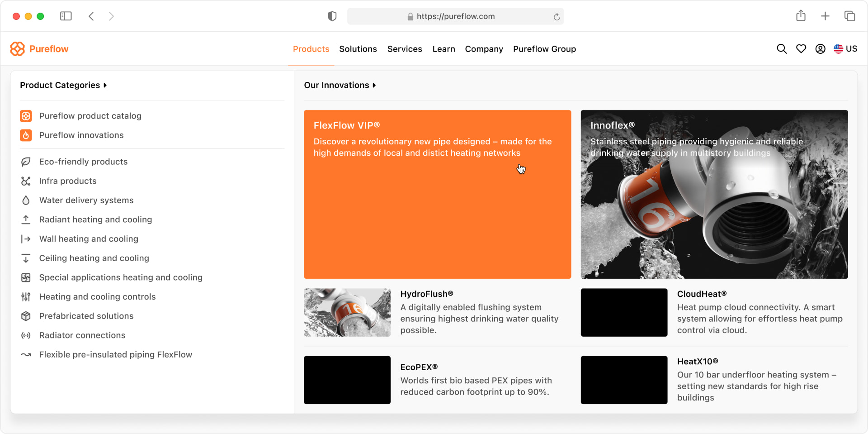Click the Ceiling heating down-arrow icon

[26, 258]
